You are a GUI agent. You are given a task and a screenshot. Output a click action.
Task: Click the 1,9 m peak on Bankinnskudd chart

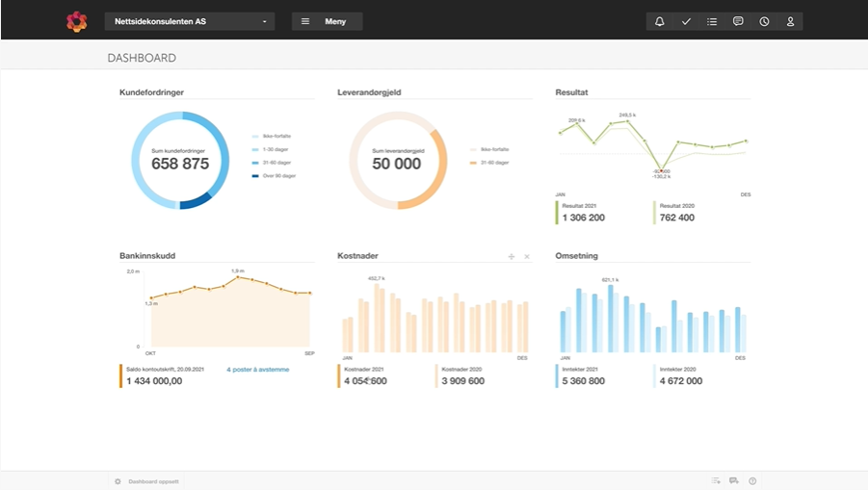coord(238,277)
